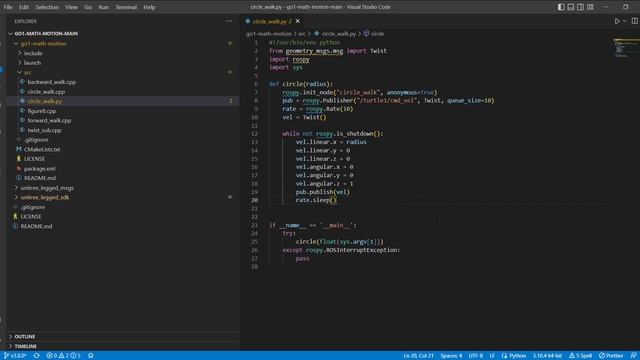Collapse the go1-math-motion folder

(x=43, y=44)
